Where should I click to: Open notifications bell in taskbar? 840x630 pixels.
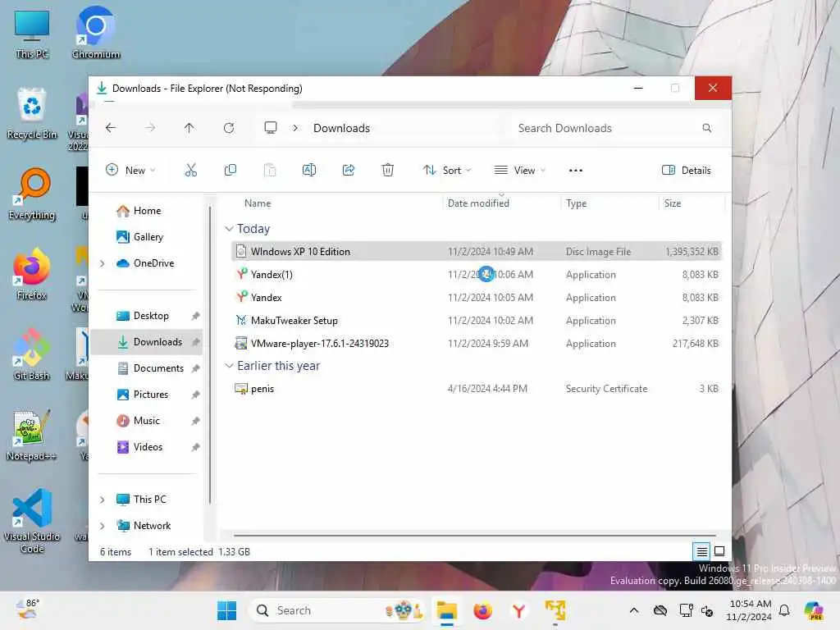[x=784, y=610]
